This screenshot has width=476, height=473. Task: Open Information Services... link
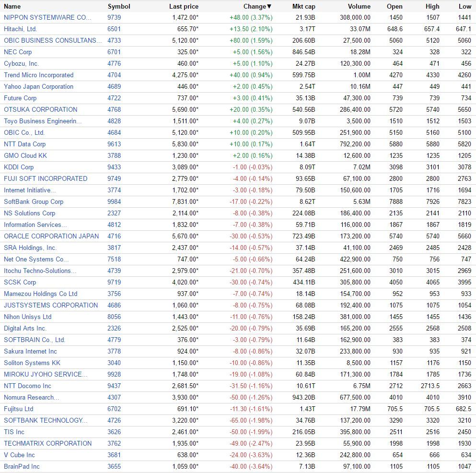(x=35, y=225)
